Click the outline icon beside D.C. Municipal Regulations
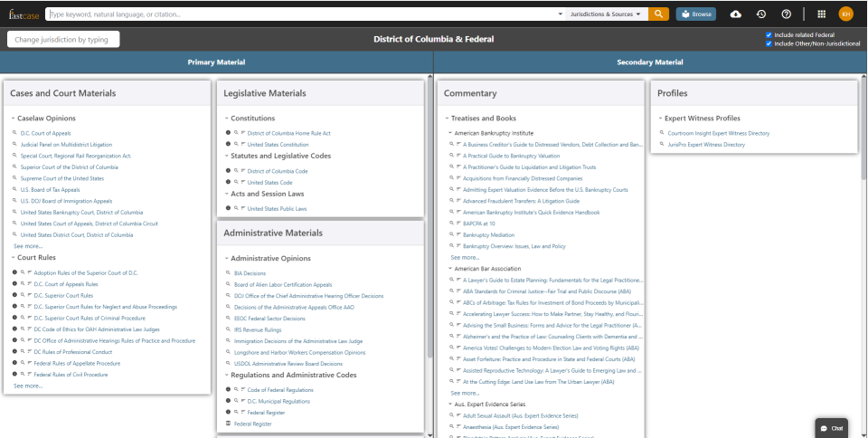 point(243,401)
